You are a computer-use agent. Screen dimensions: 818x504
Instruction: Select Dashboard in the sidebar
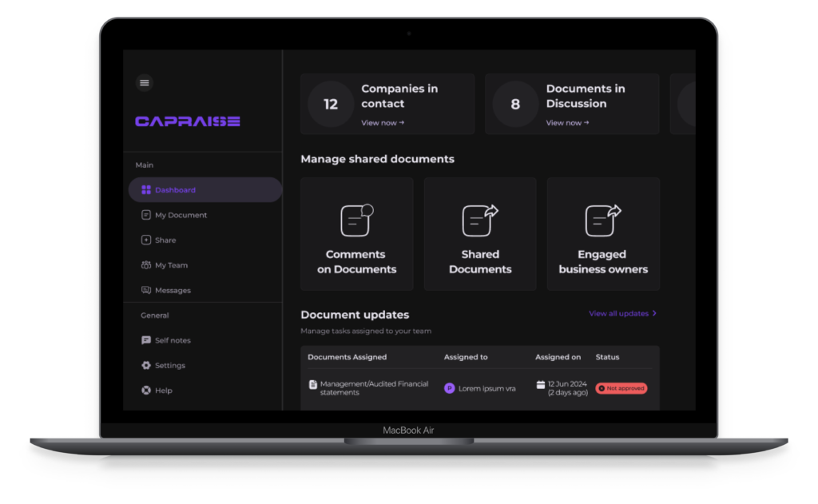pos(205,189)
